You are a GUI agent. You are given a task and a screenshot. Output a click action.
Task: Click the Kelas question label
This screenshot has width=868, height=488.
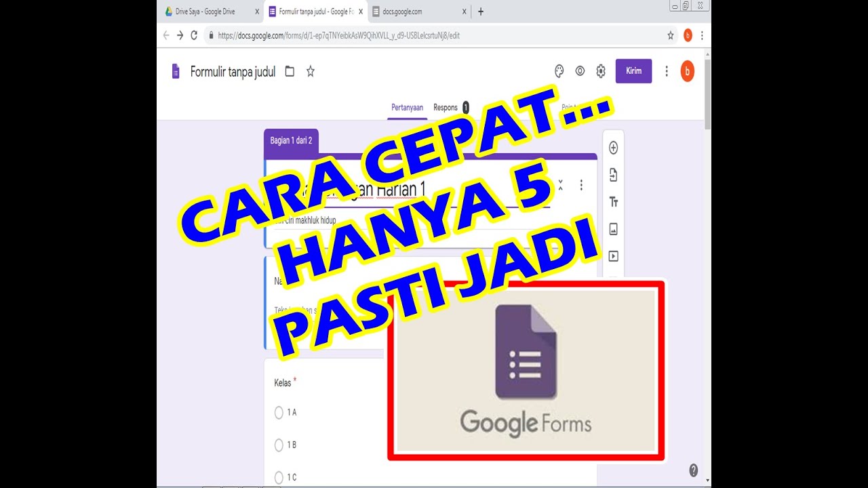point(283,383)
